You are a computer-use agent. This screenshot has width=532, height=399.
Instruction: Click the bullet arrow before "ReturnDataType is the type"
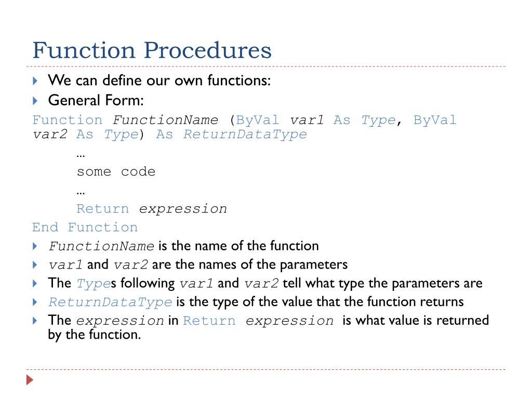(35, 302)
